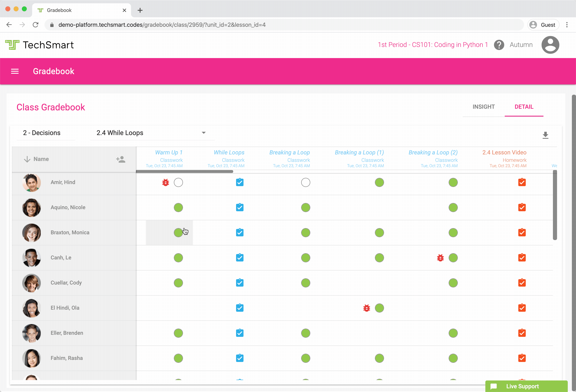This screenshot has width=576, height=392.
Task: Open the Breaking a Loop (1) column header
Action: tap(359, 153)
